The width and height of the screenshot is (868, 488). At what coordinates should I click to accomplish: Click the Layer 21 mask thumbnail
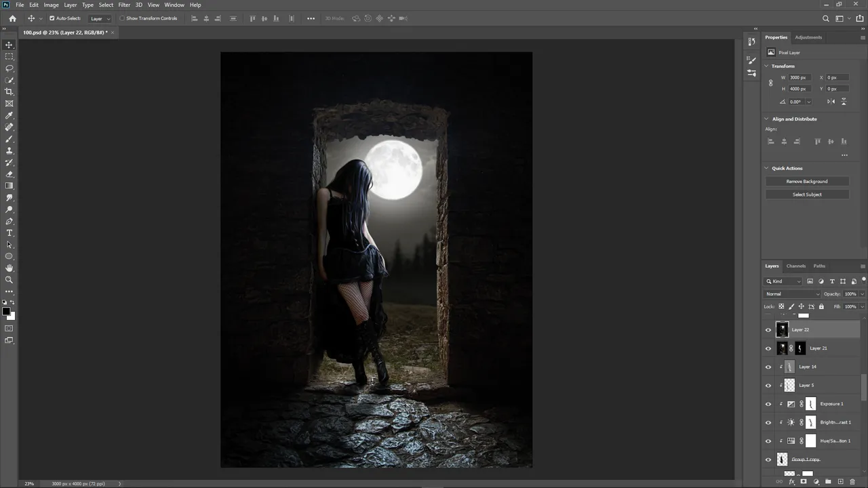(801, 348)
